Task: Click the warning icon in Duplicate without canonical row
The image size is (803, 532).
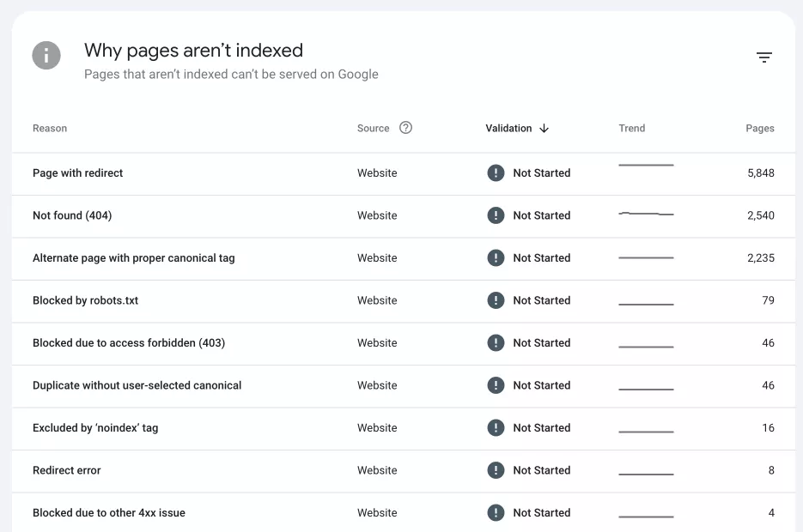Action: tap(496, 385)
